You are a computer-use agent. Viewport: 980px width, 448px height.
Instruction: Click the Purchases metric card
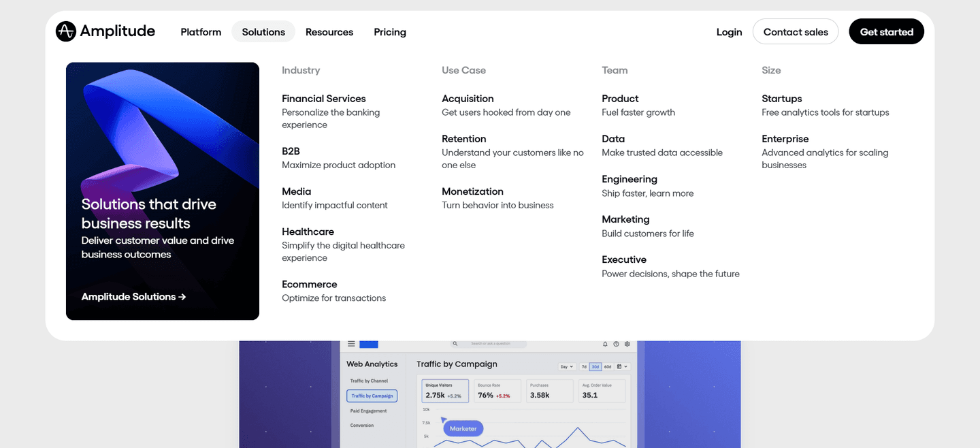coord(550,391)
